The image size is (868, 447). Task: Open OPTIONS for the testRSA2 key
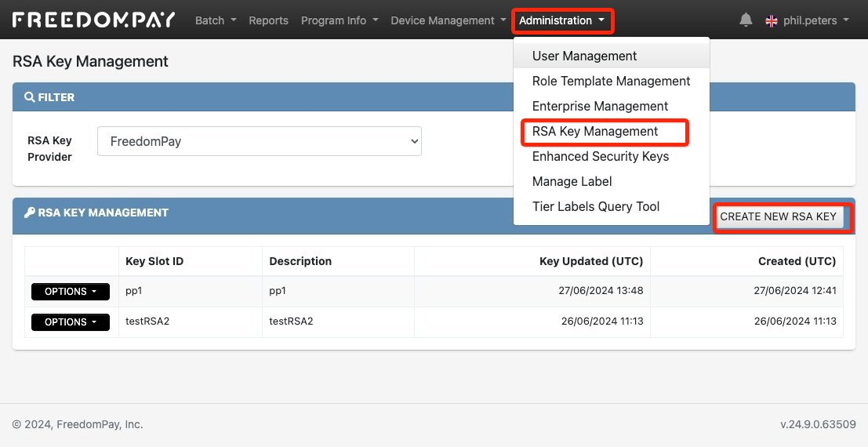[71, 322]
